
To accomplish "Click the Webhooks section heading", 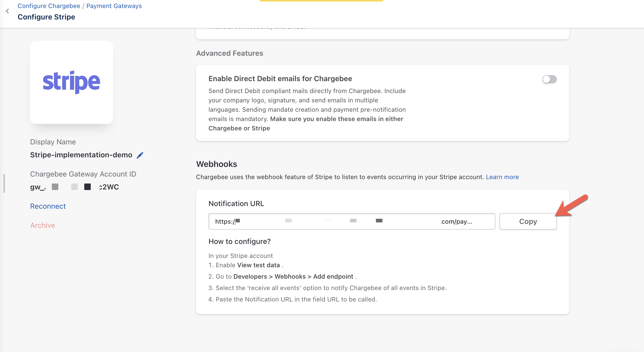I will [x=216, y=164].
